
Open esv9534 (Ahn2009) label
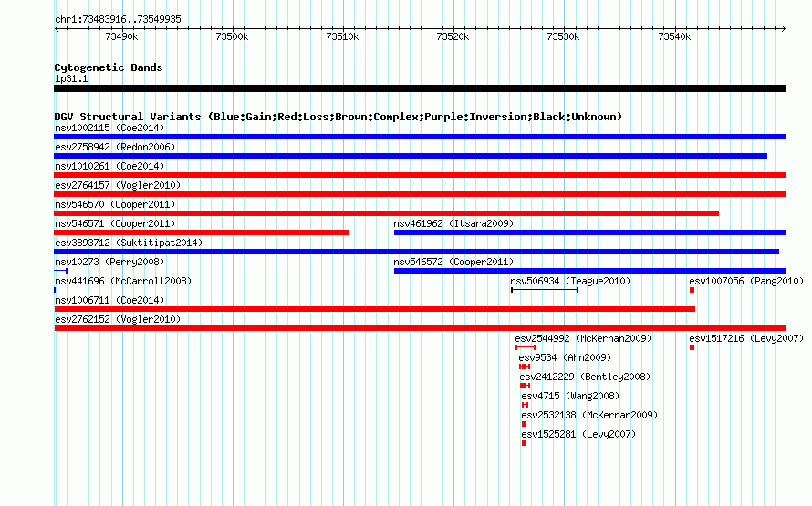[565, 357]
